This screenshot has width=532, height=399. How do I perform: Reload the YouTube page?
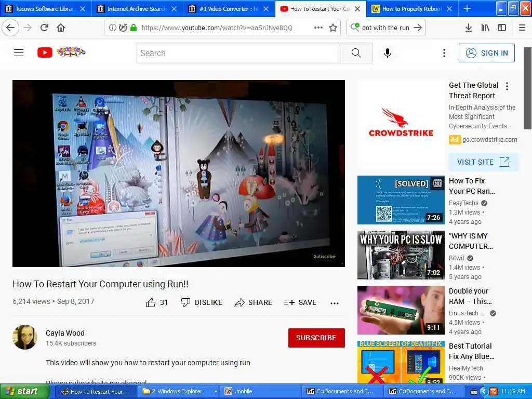pos(44,28)
